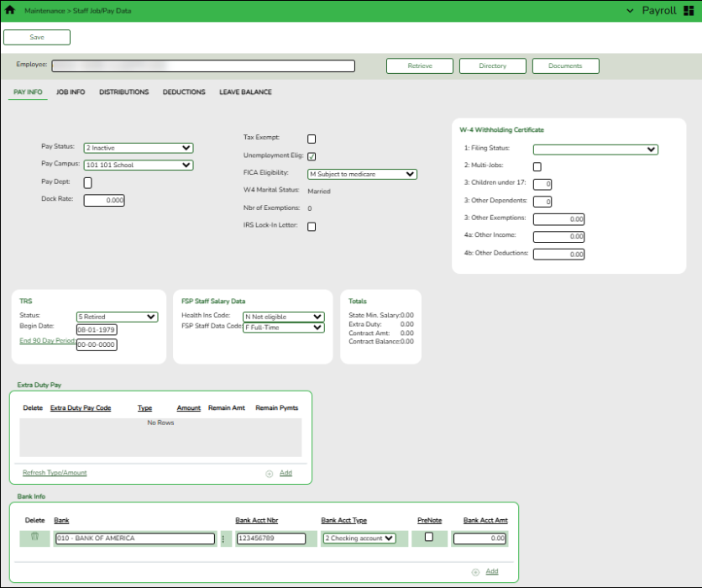This screenshot has height=588, width=702.
Task: Toggle the PreNote checkbox
Action: coord(429,537)
